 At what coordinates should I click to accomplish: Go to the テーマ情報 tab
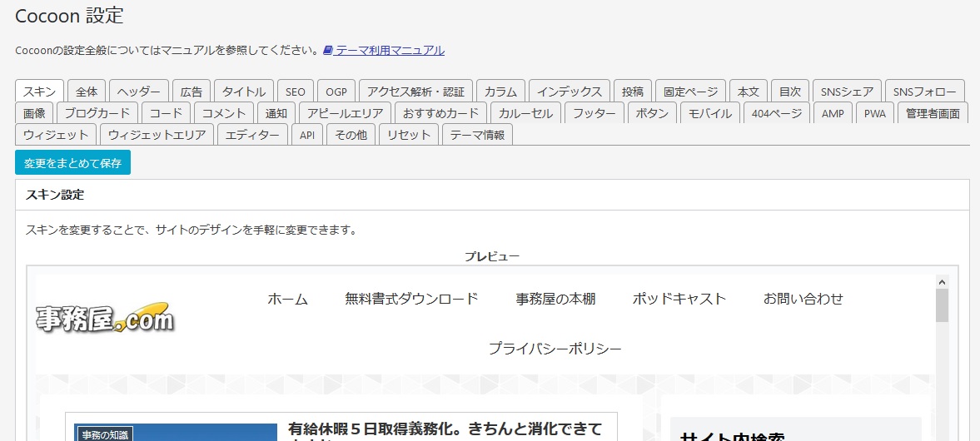[x=477, y=134]
